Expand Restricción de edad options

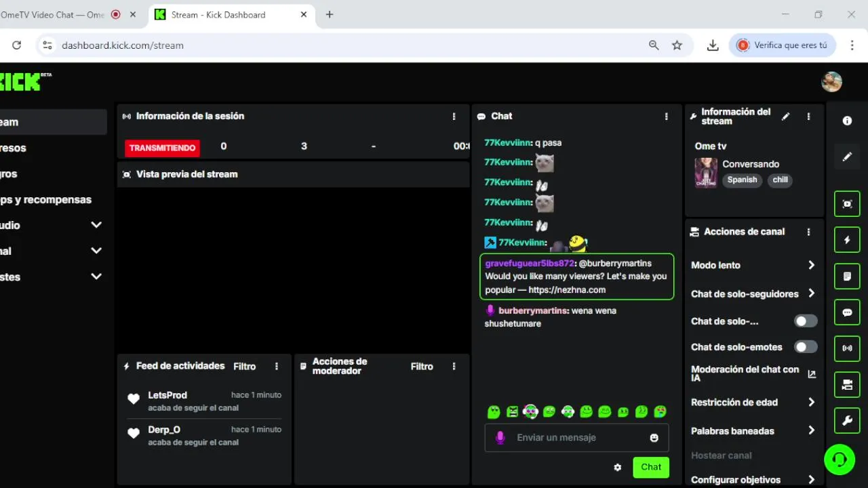pos(753,402)
